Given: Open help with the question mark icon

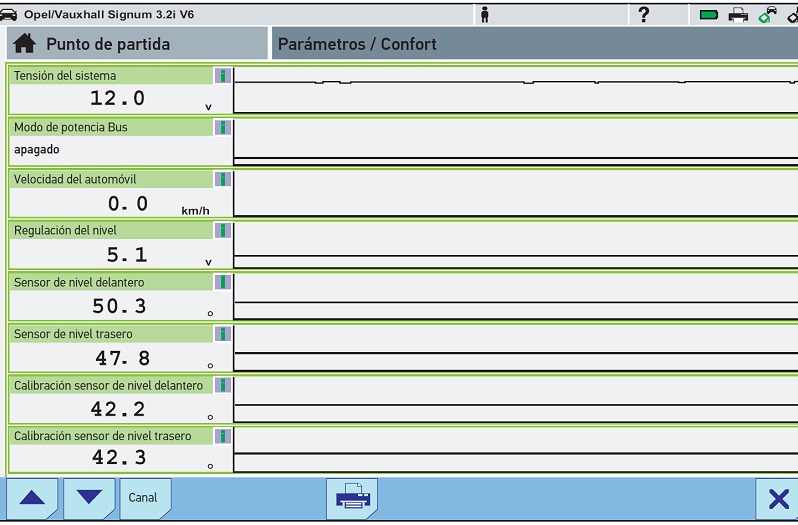Looking at the screenshot, I should pos(643,14).
